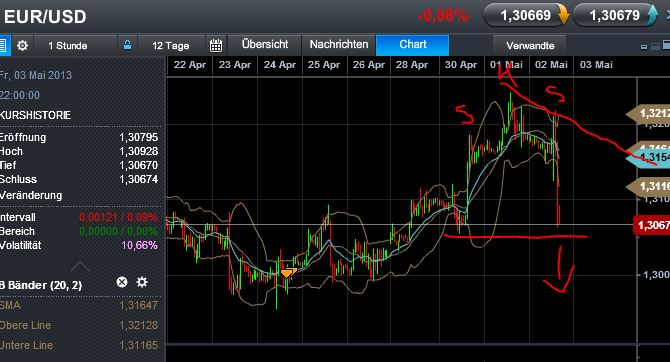Click the Volatilität value 10,66%

click(x=139, y=245)
